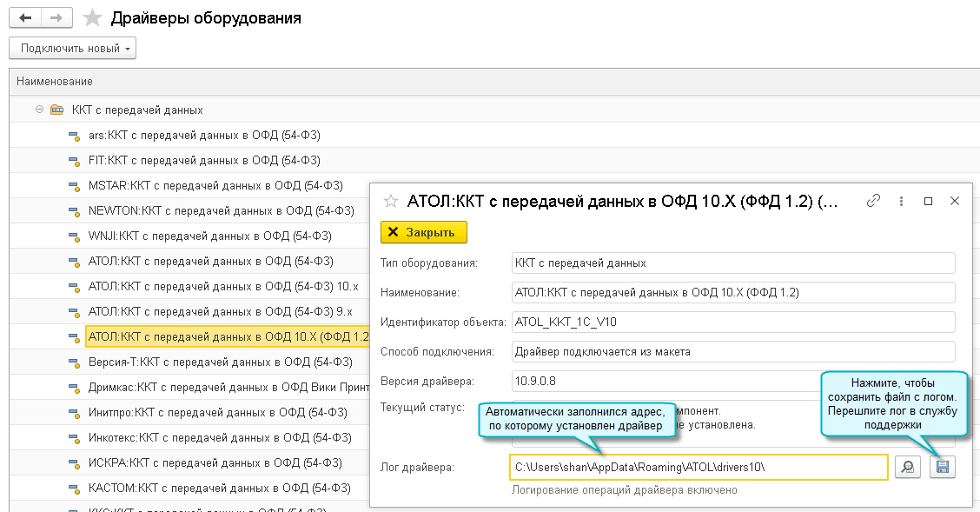Click the Идентификатор объекта field
The width and height of the screenshot is (980, 512).
point(732,322)
